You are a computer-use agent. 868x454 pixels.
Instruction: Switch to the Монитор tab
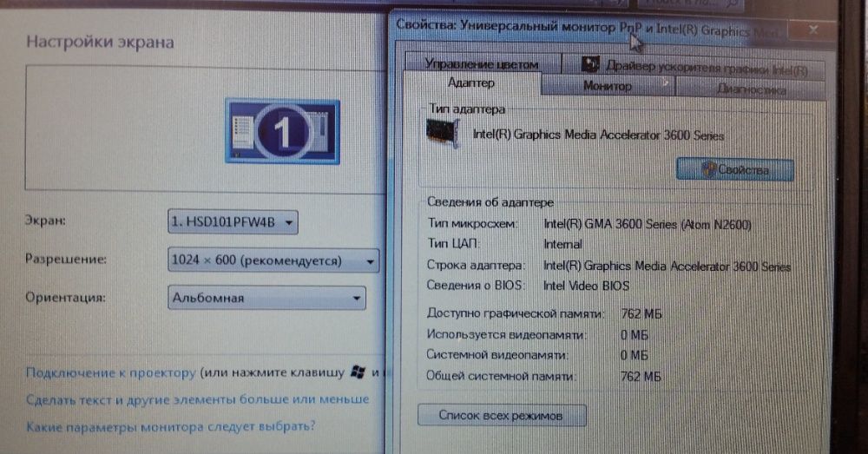pyautogui.click(x=608, y=86)
